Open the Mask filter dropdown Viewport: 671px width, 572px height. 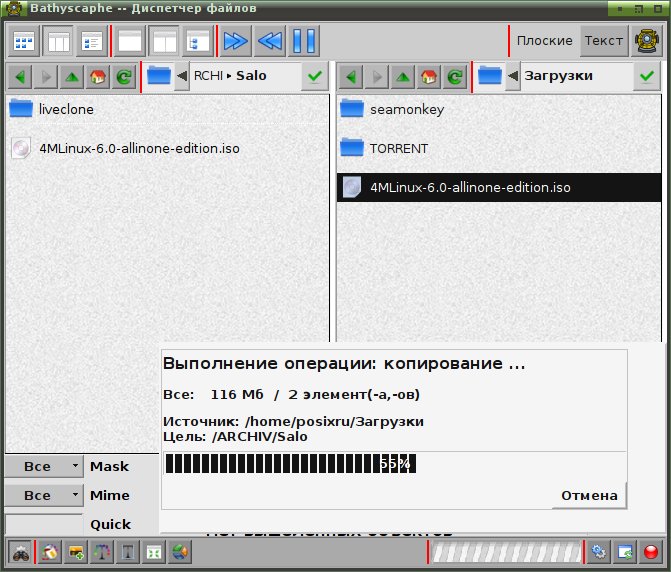click(44, 466)
